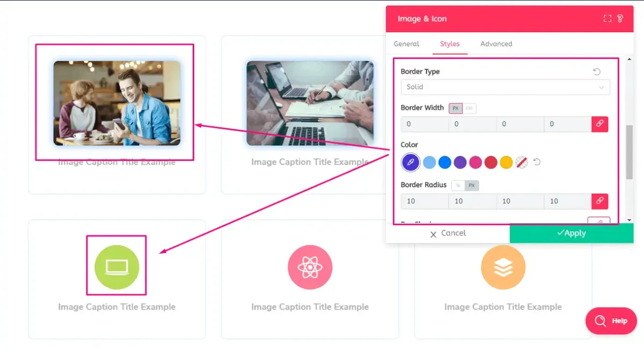The image size is (644, 349).
Task: Open the Border Type Solid dropdown
Action: pyautogui.click(x=506, y=87)
